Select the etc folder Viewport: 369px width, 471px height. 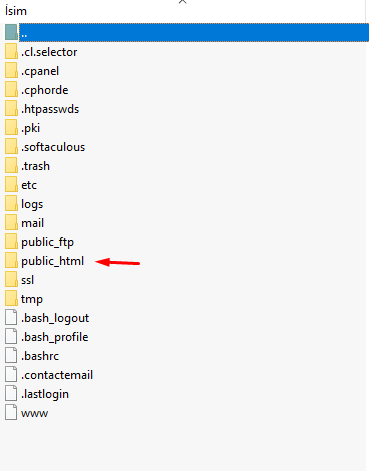coord(29,185)
